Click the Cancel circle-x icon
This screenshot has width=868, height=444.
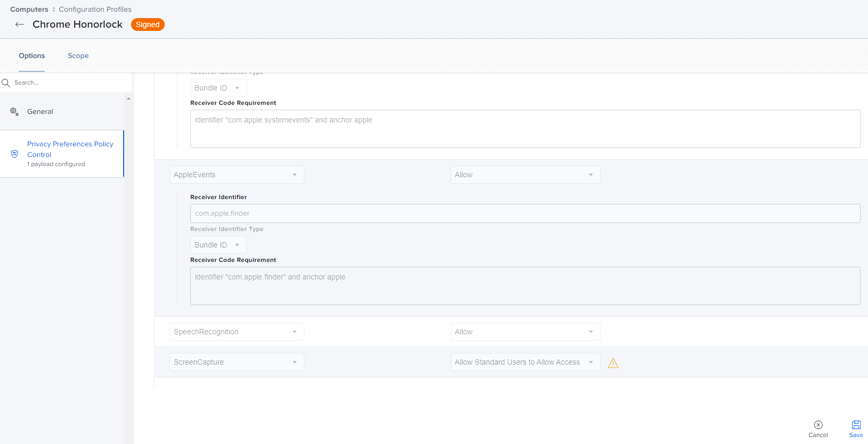pyautogui.click(x=818, y=425)
